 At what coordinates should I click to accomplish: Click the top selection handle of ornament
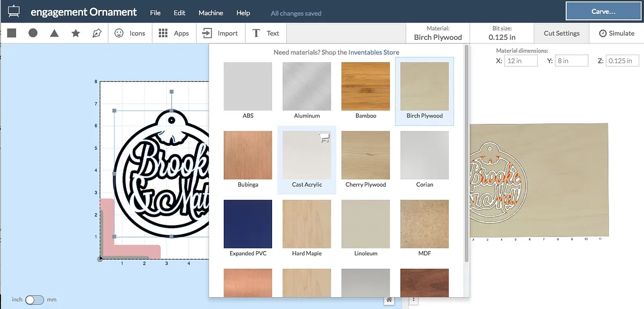pos(171,92)
